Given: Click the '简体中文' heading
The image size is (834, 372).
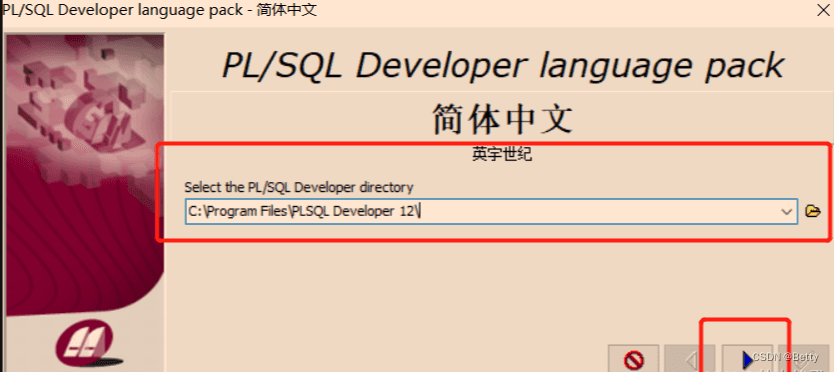Looking at the screenshot, I should tap(502, 118).
